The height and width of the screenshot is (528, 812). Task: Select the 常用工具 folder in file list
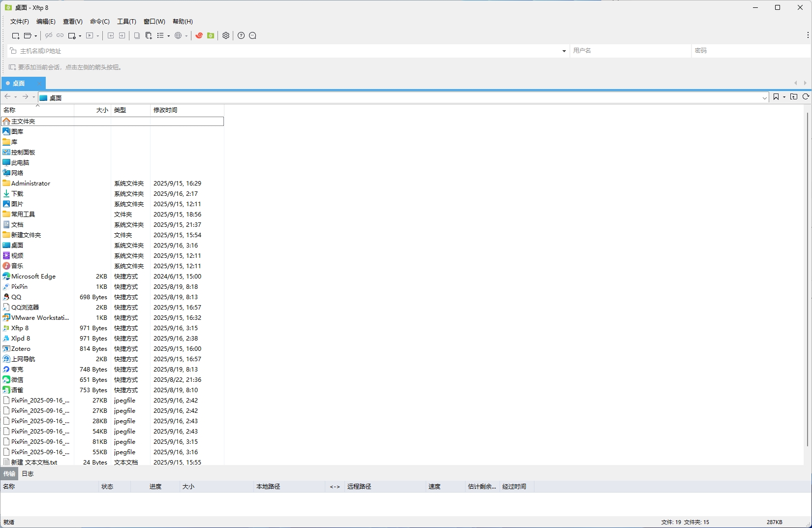tap(23, 214)
